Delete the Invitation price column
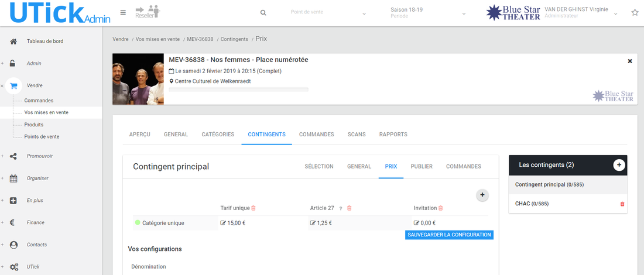644x275 pixels. click(441, 208)
